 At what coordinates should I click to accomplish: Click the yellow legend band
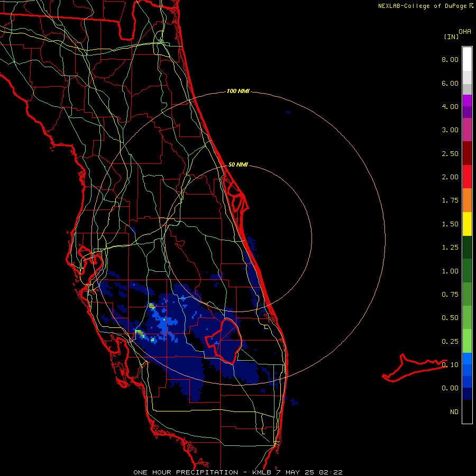tap(467, 224)
